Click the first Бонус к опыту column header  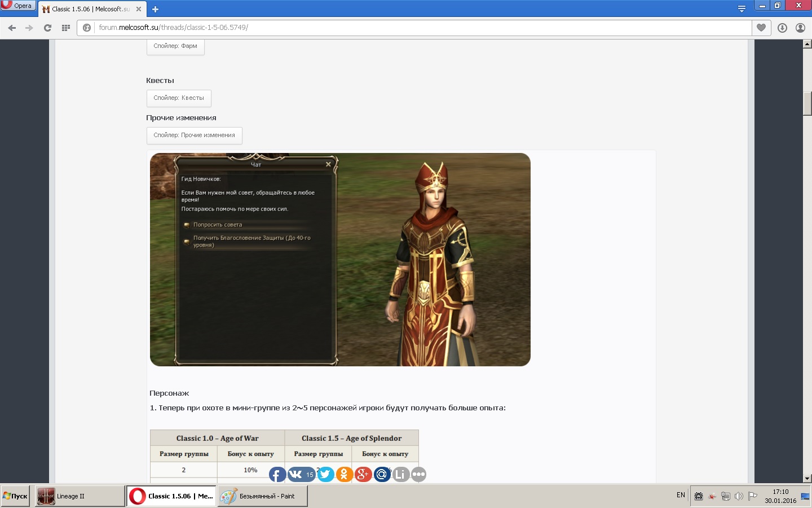[x=251, y=454]
